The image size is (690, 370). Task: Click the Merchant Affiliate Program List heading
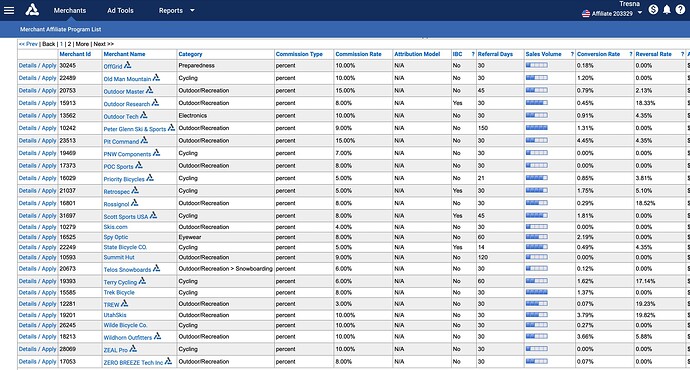click(x=60, y=29)
